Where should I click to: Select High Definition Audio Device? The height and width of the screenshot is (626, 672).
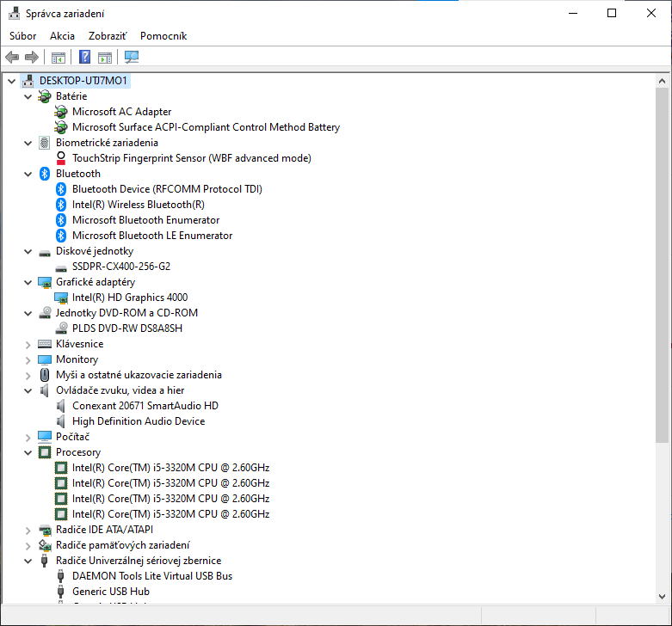coord(139,420)
